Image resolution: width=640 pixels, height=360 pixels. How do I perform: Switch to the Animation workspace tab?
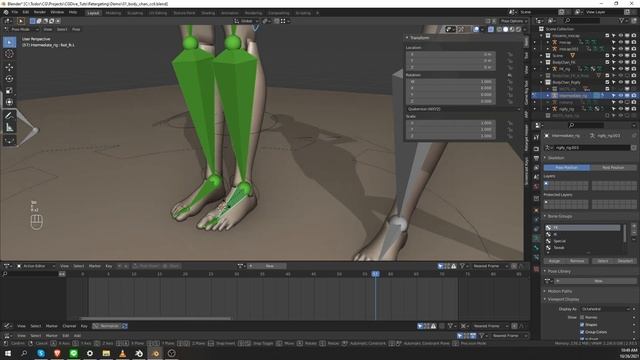click(229, 13)
